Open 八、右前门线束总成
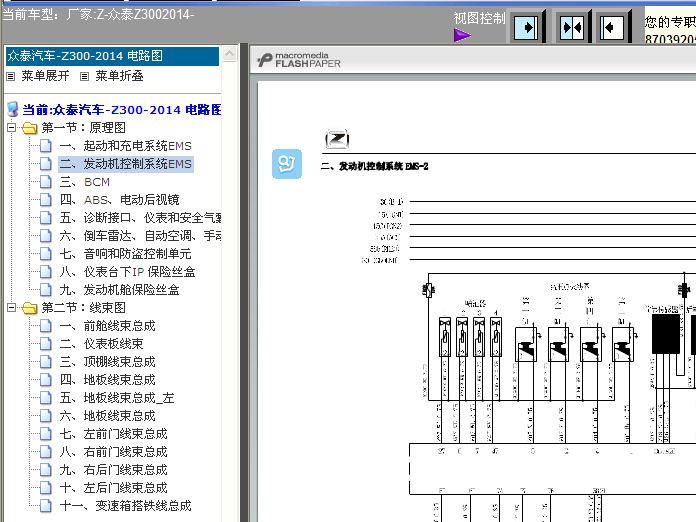The image size is (696, 522). pyautogui.click(x=114, y=451)
